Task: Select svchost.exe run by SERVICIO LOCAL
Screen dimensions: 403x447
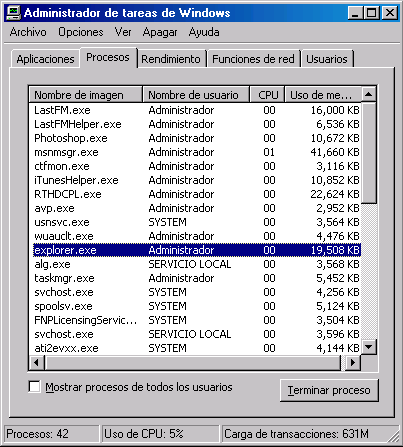Action: pos(197,334)
